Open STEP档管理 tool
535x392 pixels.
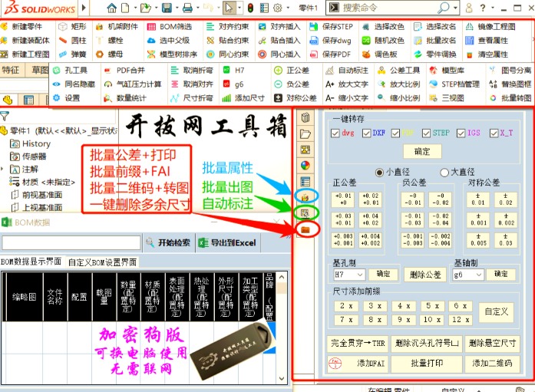454,84
